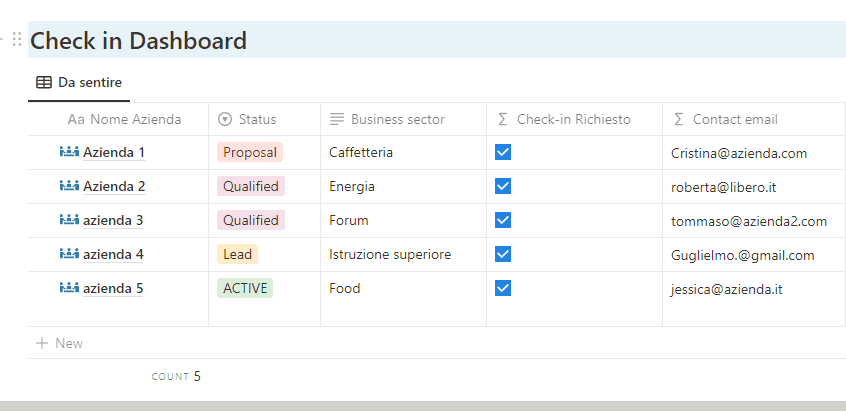Open the Contact email column menu
Image resolution: width=846 pixels, height=413 pixels.
point(734,119)
